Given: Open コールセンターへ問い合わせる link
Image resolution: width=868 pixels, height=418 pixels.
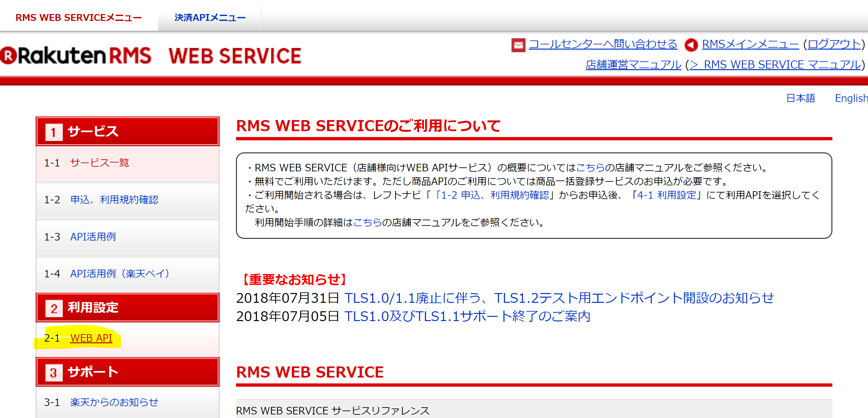Looking at the screenshot, I should (603, 44).
